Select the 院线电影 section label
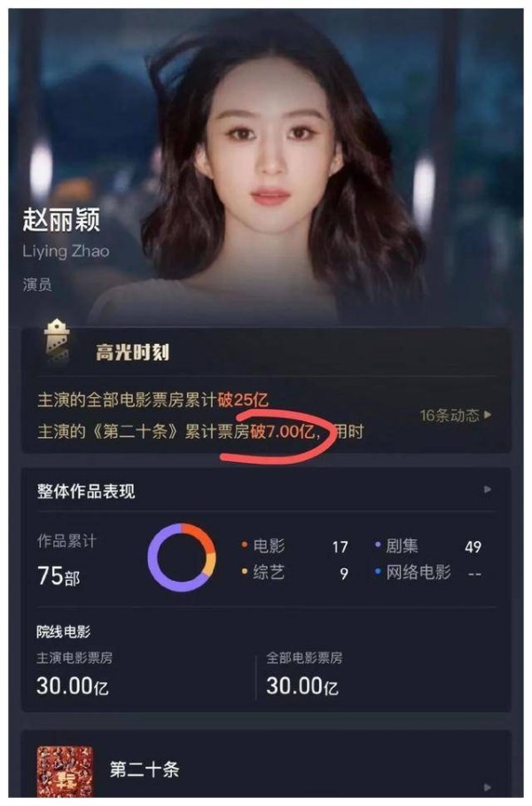Image resolution: width=532 pixels, height=806 pixels. (x=63, y=631)
